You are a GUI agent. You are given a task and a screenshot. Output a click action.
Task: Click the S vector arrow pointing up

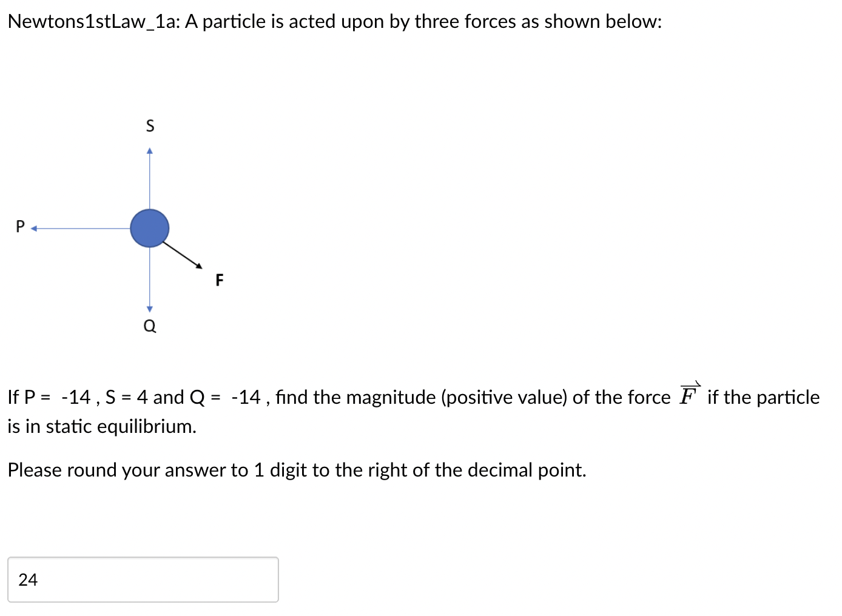tap(150, 176)
